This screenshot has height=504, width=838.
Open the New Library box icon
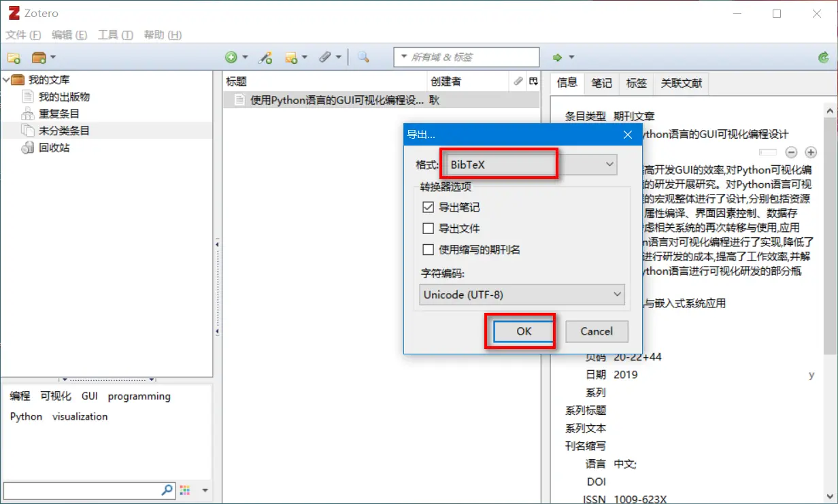pyautogui.click(x=39, y=58)
